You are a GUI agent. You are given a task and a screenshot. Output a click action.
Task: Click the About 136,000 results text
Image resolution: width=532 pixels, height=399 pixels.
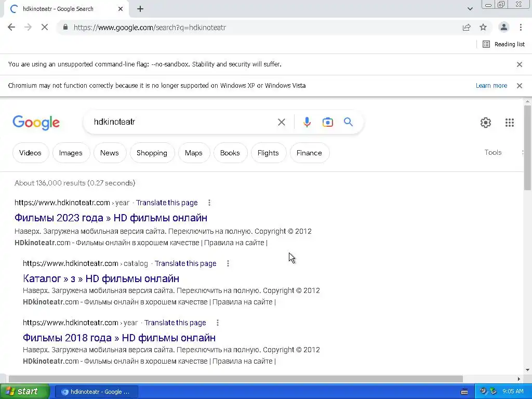click(x=75, y=183)
